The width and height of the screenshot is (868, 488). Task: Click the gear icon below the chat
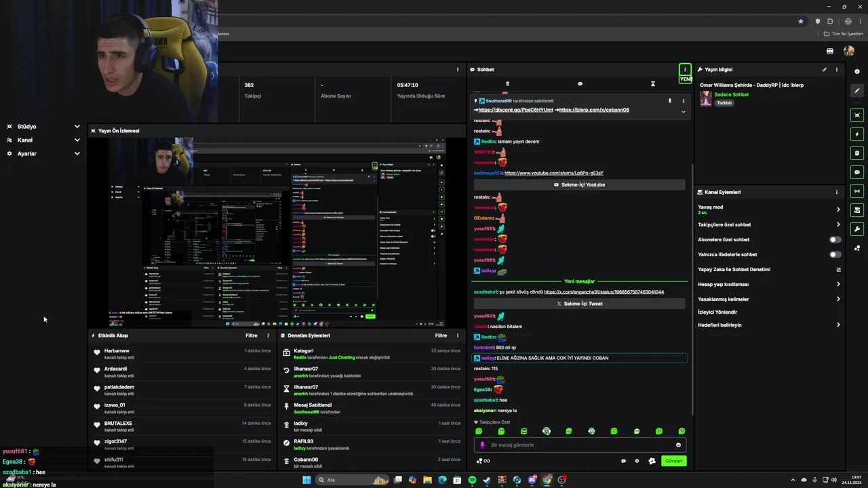point(637,461)
